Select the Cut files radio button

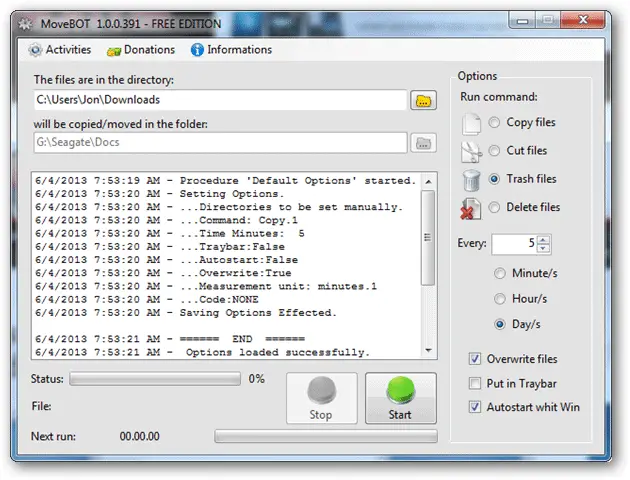click(494, 151)
